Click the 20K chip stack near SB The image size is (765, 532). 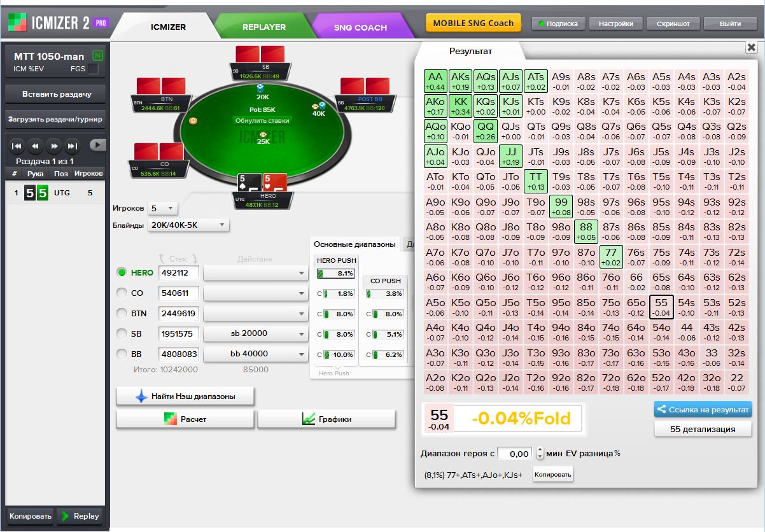[x=260, y=88]
